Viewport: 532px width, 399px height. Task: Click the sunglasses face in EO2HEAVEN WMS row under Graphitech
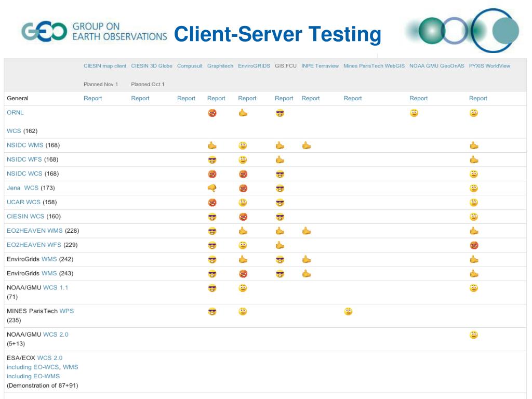pos(212,231)
